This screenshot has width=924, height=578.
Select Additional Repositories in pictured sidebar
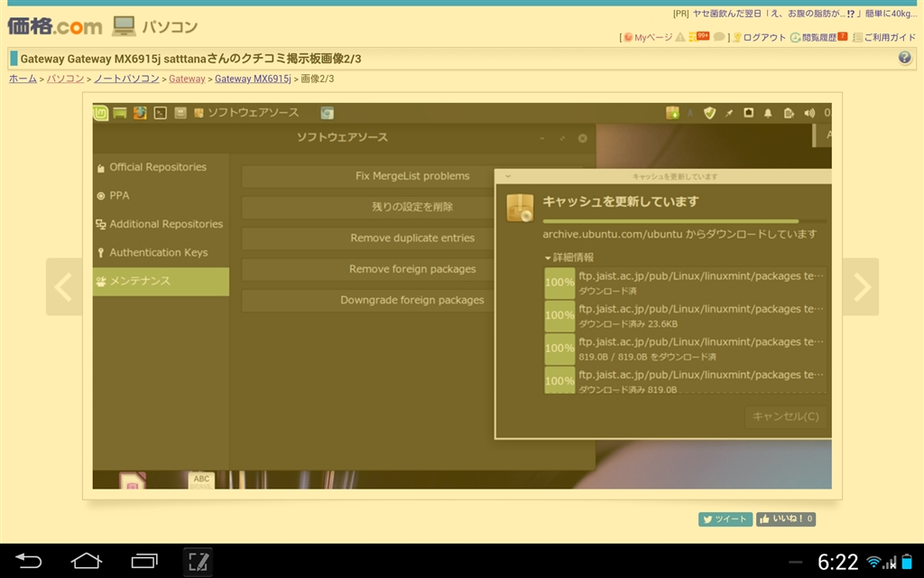[x=161, y=224]
